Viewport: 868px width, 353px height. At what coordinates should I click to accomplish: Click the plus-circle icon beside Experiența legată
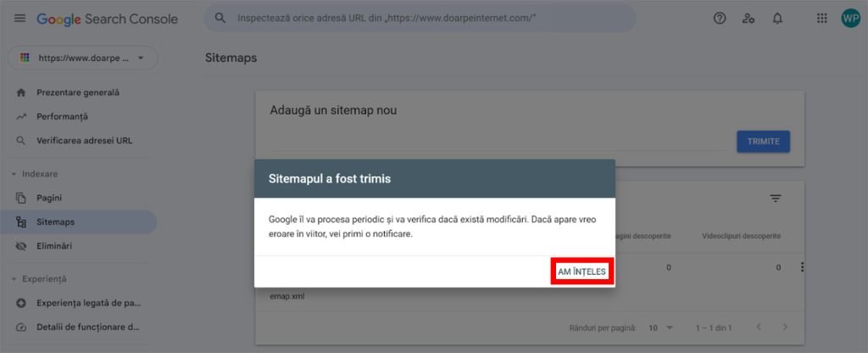[21, 303]
